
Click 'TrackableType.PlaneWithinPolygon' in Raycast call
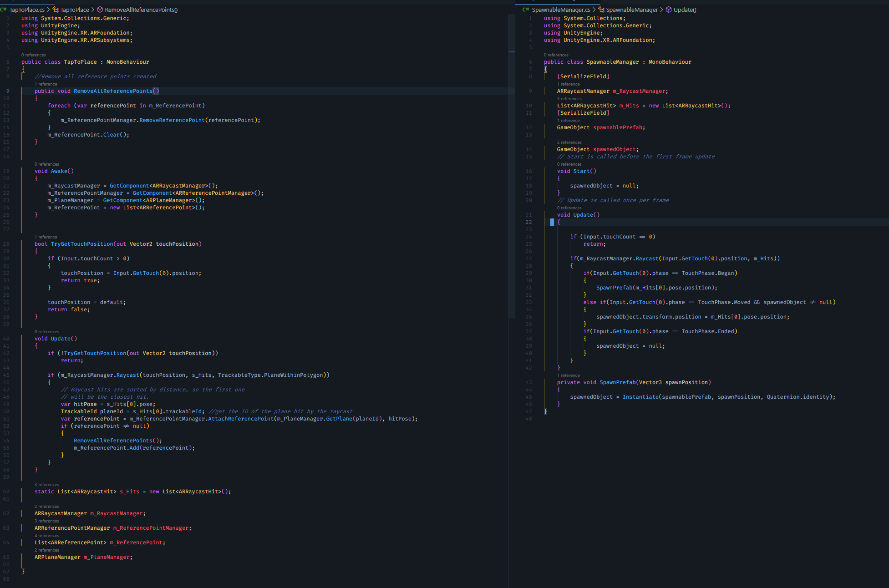(270, 375)
